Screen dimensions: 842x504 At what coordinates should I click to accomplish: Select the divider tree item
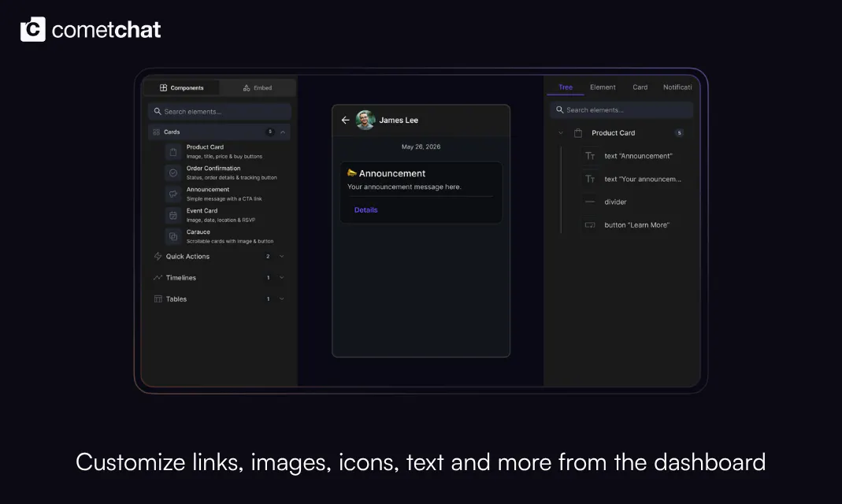pyautogui.click(x=615, y=202)
